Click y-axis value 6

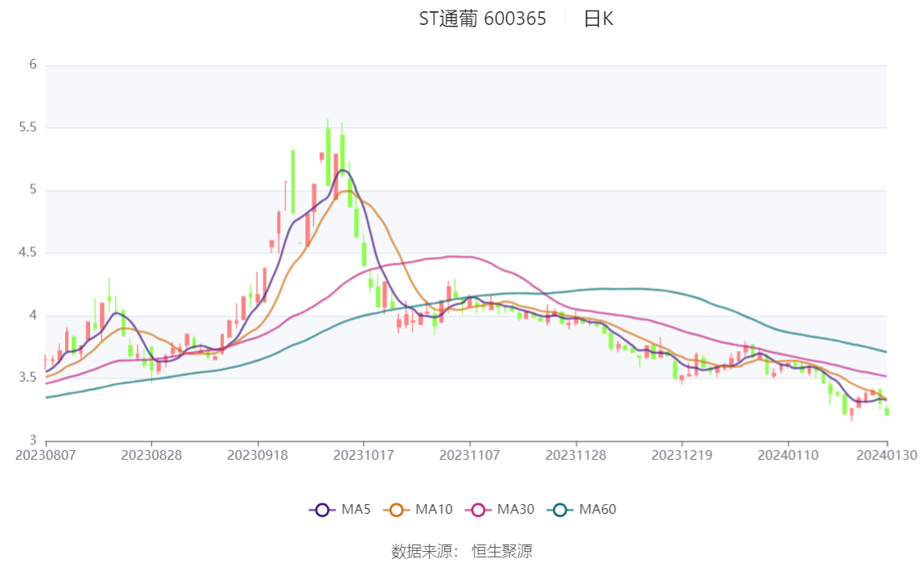(x=33, y=64)
